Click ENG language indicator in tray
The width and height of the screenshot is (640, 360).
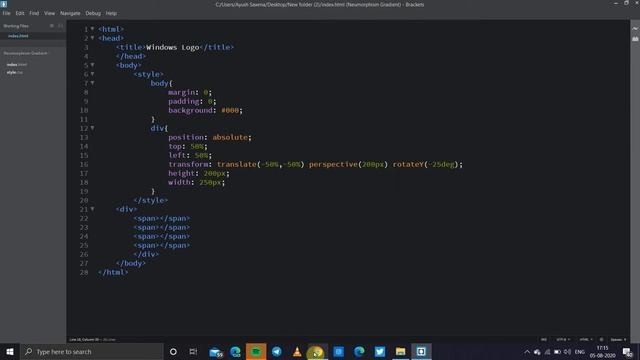click(580, 352)
